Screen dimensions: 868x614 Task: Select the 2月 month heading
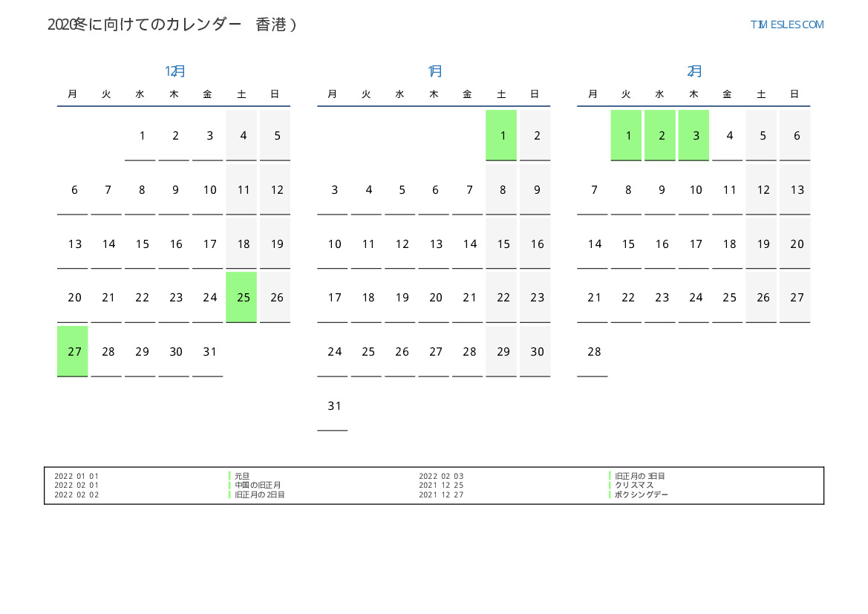694,71
